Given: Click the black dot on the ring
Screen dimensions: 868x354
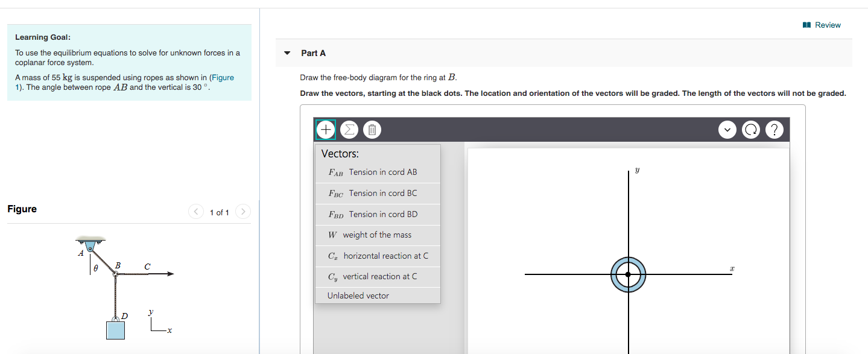Looking at the screenshot, I should [629, 274].
